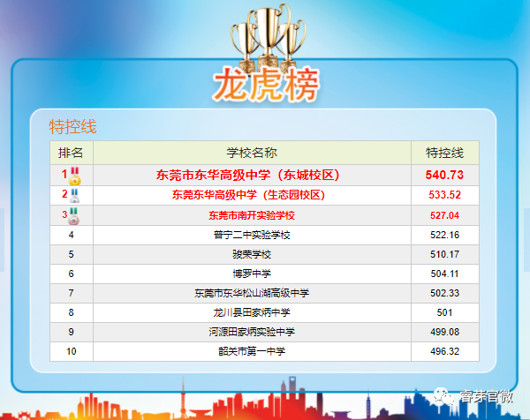Click the score value 510.17
This screenshot has height=420, width=530.
(x=445, y=254)
